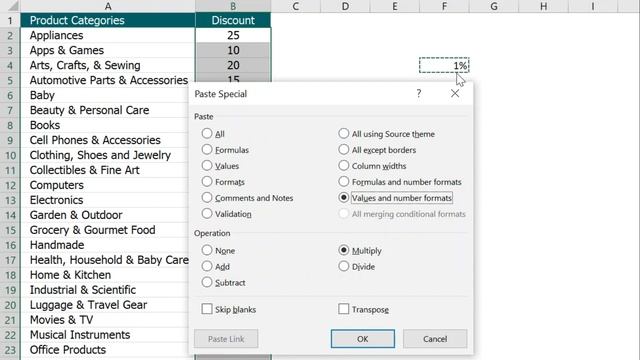Select column C header

click(x=296, y=6)
